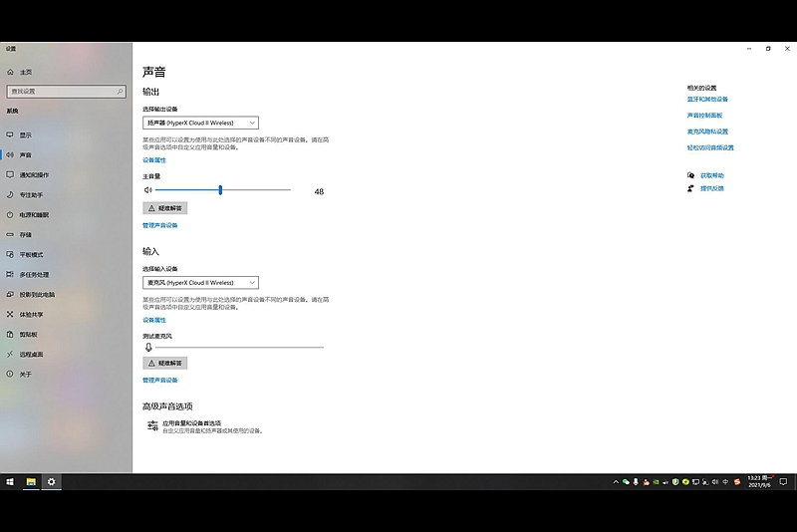
Task: Open 剪贴板 clipboard settings
Action: point(29,335)
